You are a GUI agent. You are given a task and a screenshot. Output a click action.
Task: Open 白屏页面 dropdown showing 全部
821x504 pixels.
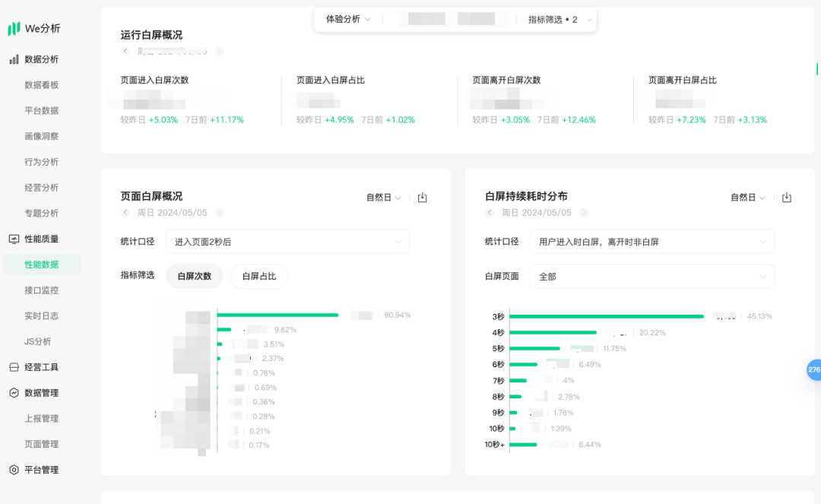pos(652,277)
